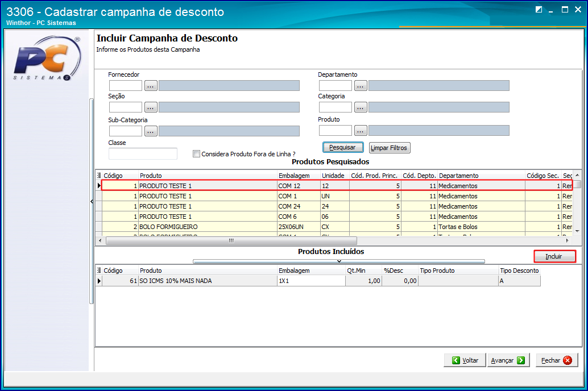588x391 pixels.
Task: Open Departamento lookup ellipsis button
Action: [x=361, y=86]
